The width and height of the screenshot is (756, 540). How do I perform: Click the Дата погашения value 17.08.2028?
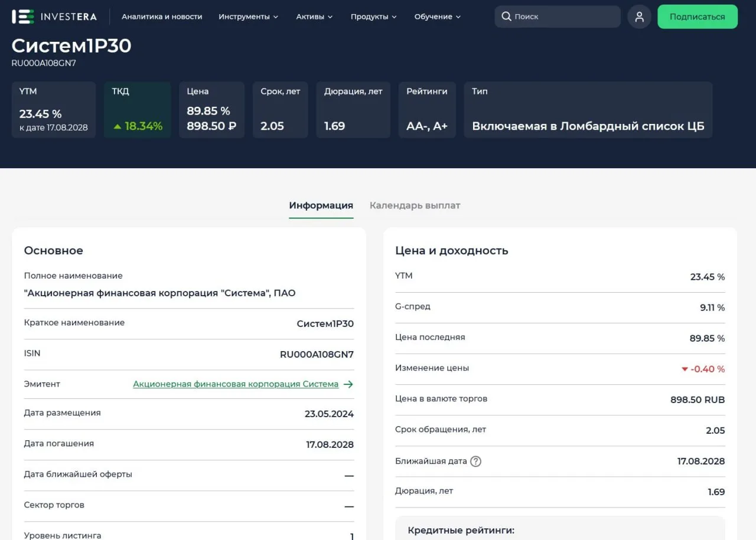pyautogui.click(x=330, y=445)
